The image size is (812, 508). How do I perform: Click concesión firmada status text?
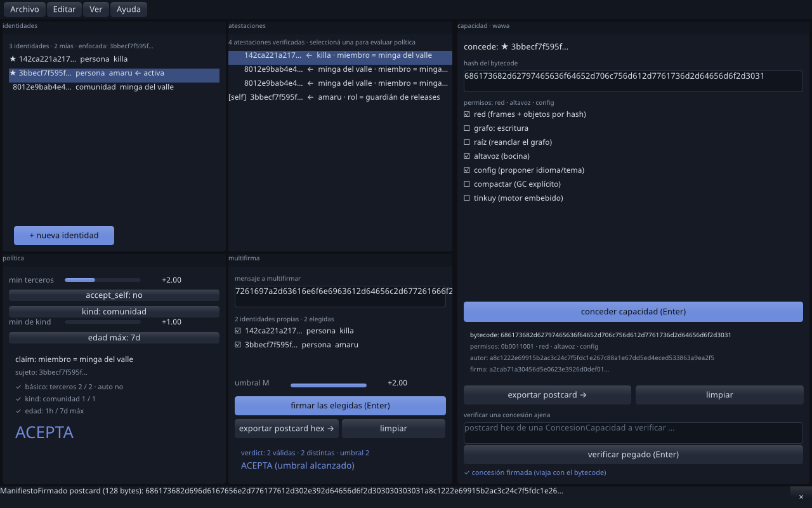535,472
